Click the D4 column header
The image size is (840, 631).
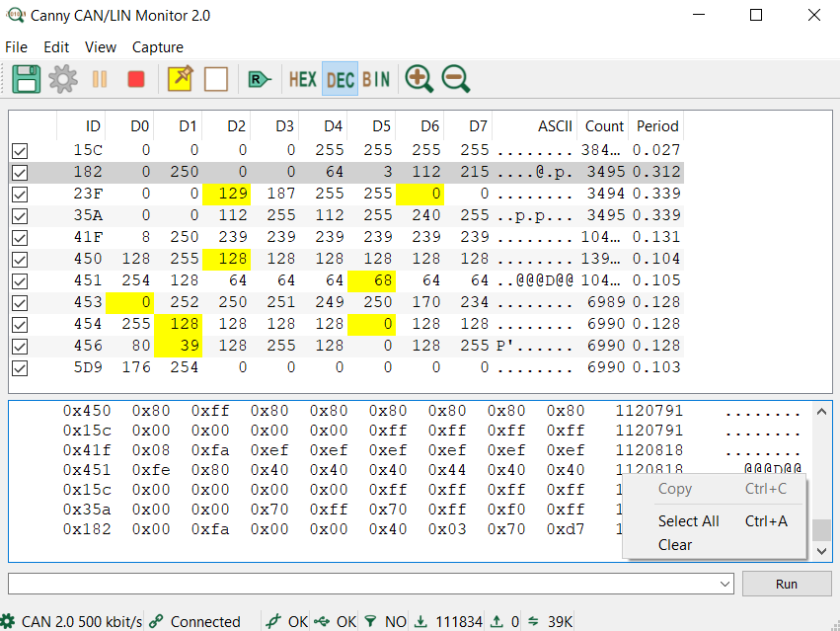pyautogui.click(x=324, y=126)
